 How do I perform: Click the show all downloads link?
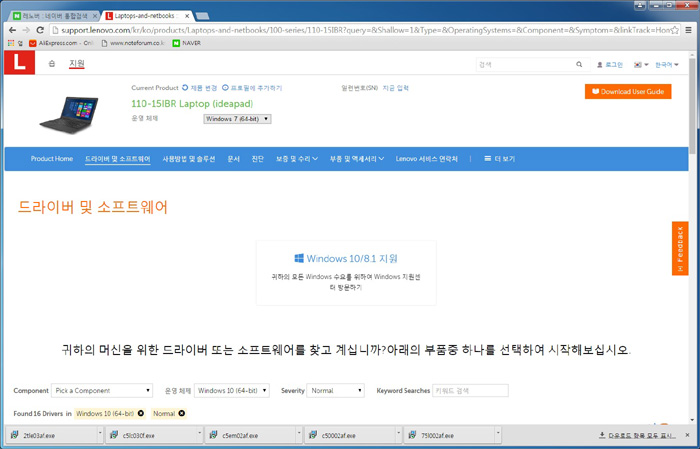pos(637,435)
